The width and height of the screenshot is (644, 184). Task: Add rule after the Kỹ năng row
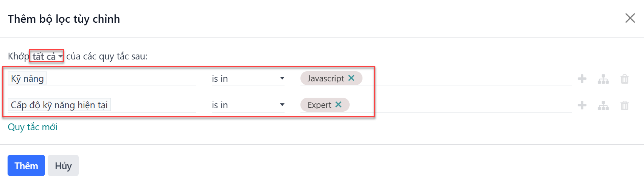(582, 79)
